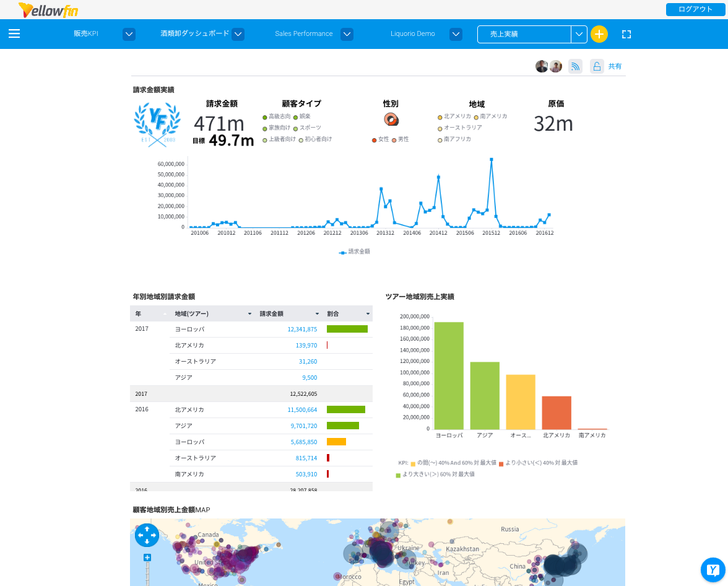
Task: Switch to the Sales Performance tab
Action: pos(303,34)
